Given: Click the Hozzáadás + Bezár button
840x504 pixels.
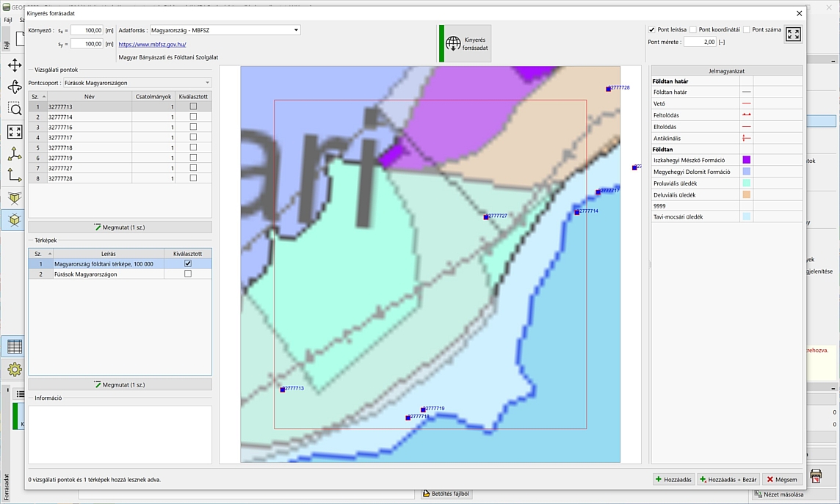Looking at the screenshot, I should tap(728, 479).
